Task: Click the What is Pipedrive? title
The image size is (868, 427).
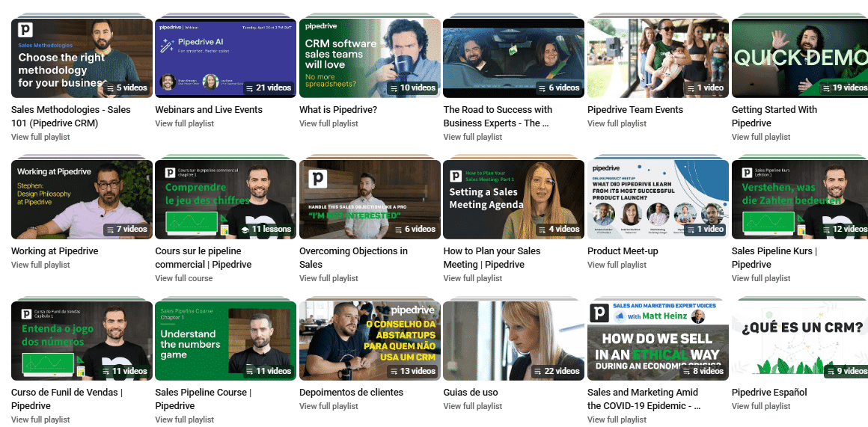Action: click(338, 109)
